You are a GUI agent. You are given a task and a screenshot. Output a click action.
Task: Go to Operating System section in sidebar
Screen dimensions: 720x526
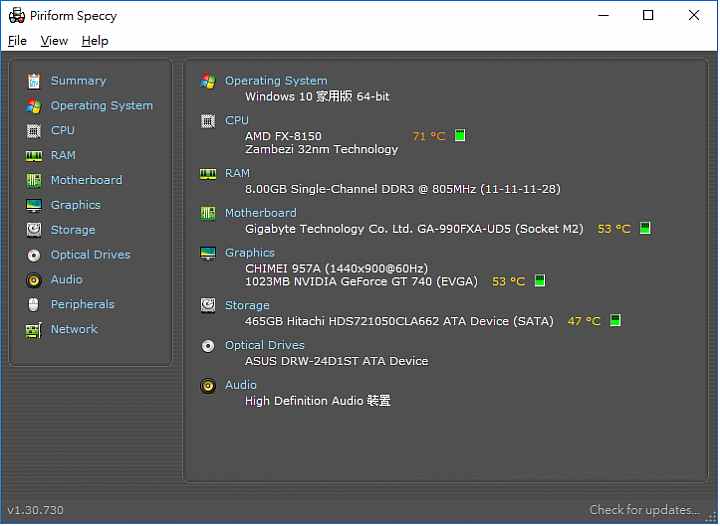tap(102, 106)
